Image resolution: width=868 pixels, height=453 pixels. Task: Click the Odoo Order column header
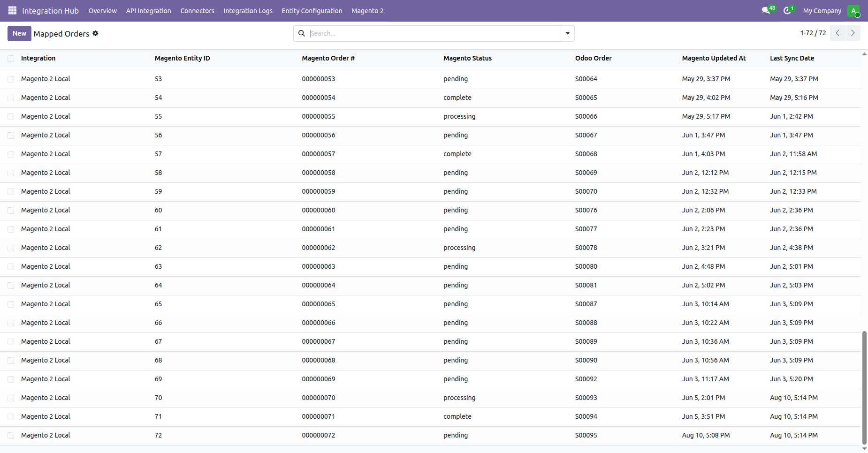594,58
